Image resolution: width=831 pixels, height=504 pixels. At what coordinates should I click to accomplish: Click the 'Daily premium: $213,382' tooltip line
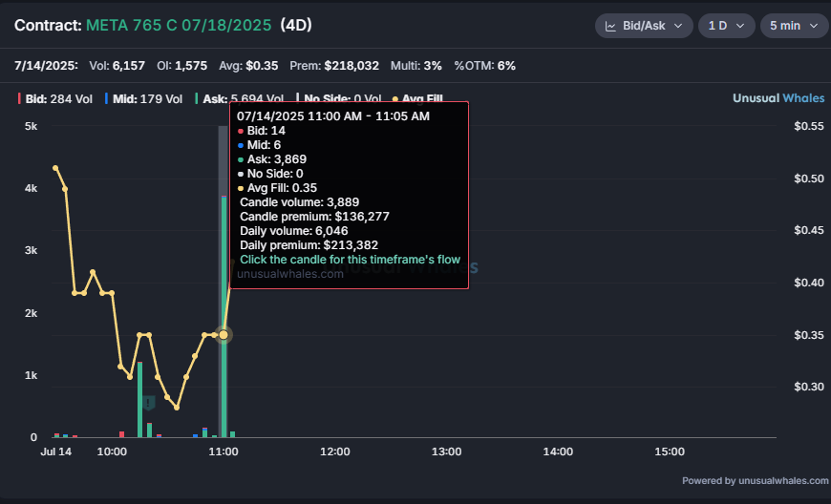[309, 245]
